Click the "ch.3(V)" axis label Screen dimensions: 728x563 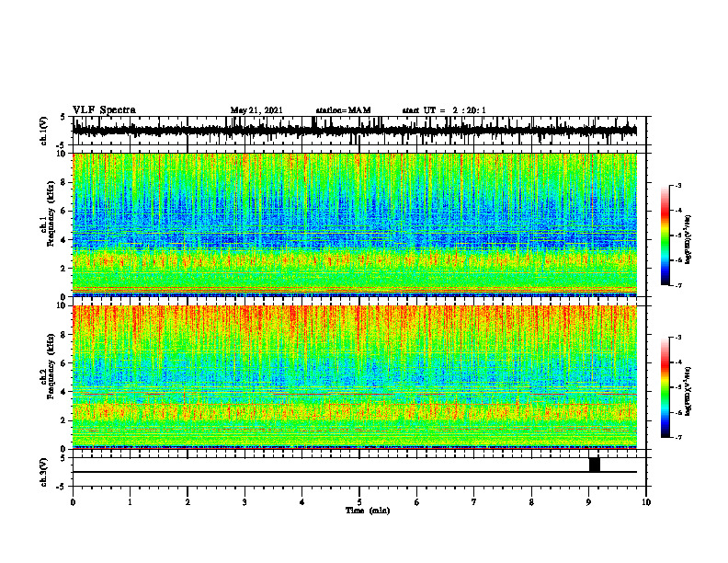(x=44, y=473)
